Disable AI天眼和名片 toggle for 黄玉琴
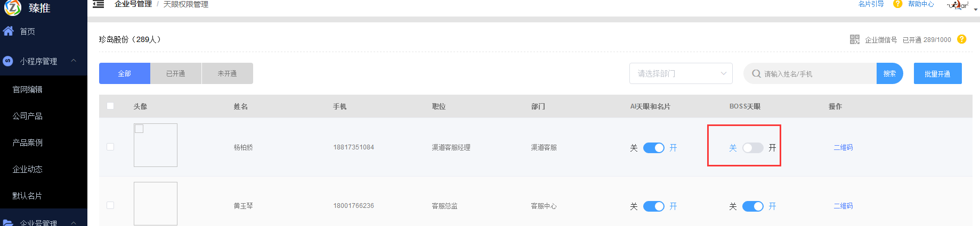Viewport: 980px width, 226px height. 653,206
